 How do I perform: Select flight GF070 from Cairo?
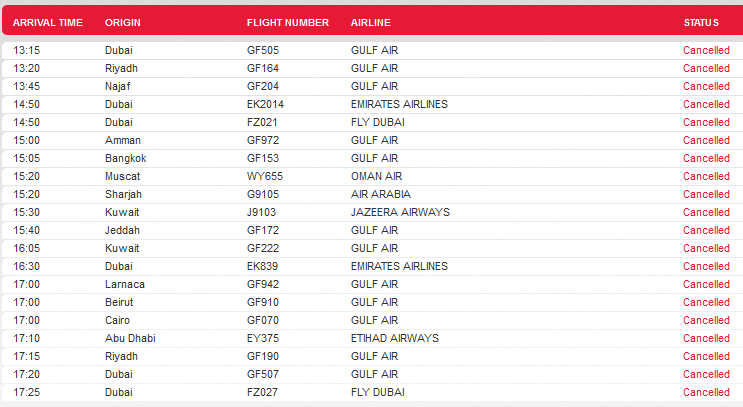(x=372, y=320)
